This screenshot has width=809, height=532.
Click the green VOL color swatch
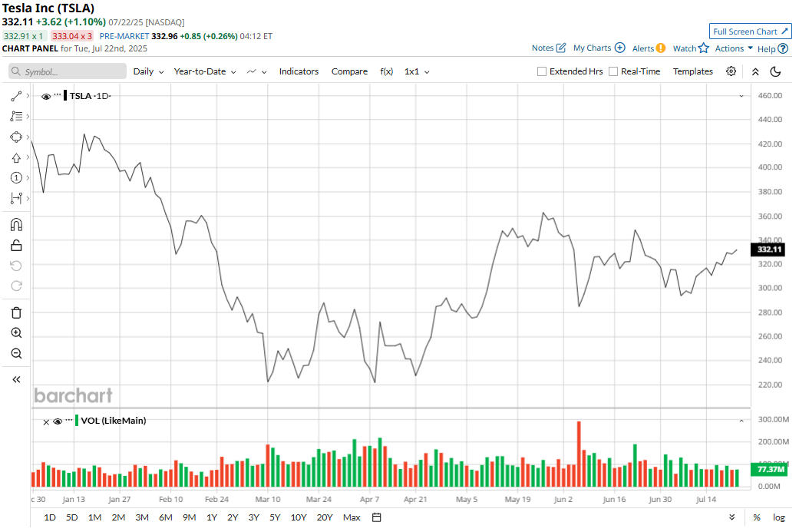[x=77, y=421]
